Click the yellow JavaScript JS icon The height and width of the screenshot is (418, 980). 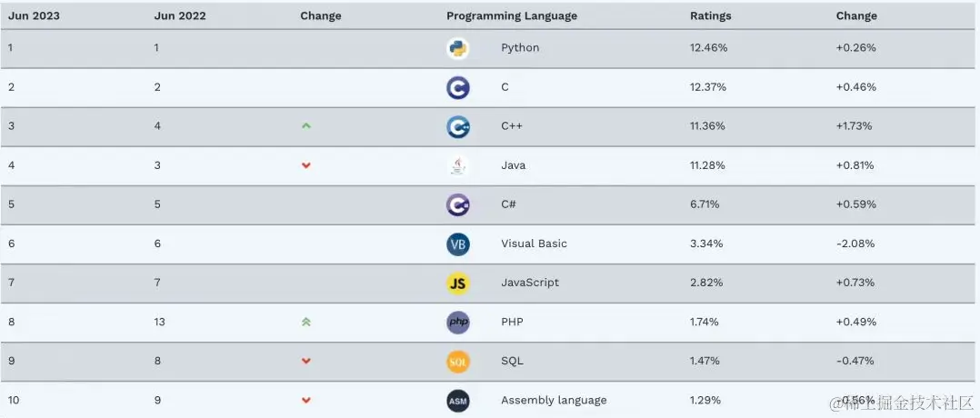click(458, 284)
